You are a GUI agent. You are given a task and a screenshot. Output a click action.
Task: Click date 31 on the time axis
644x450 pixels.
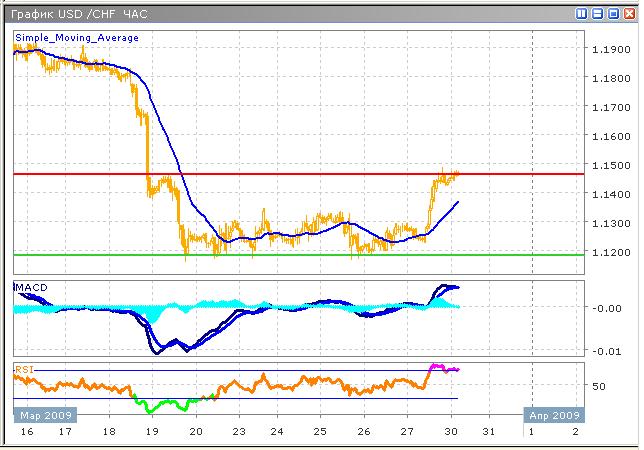tap(489, 432)
